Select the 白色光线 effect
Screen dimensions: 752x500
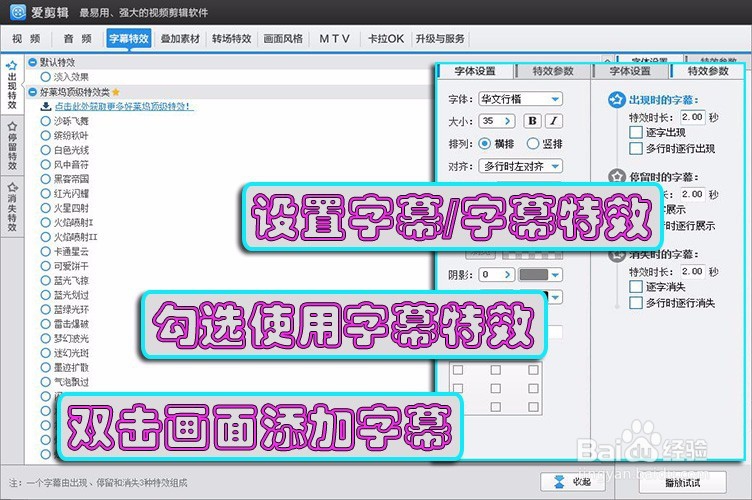point(46,150)
